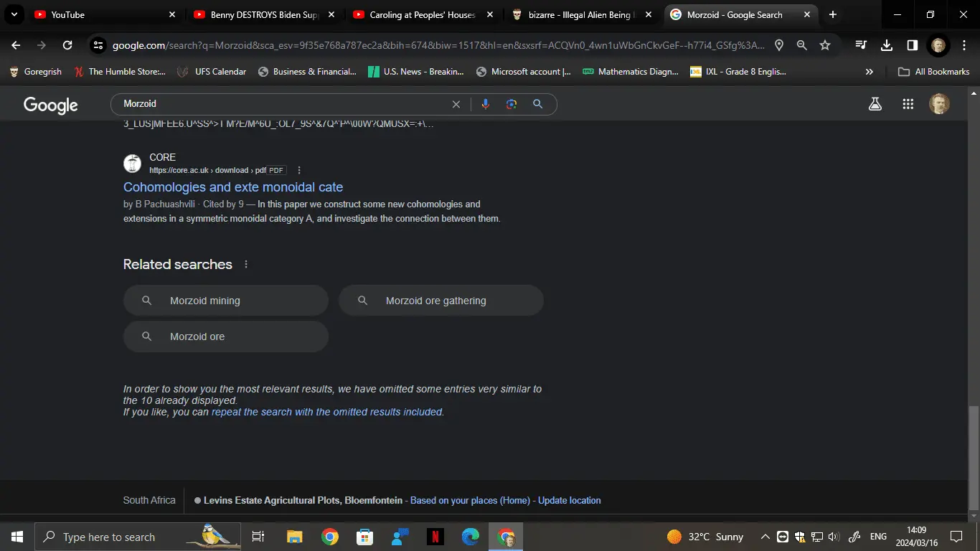Open All Bookmarks folder
Screen dimensions: 980x551
[934, 72]
